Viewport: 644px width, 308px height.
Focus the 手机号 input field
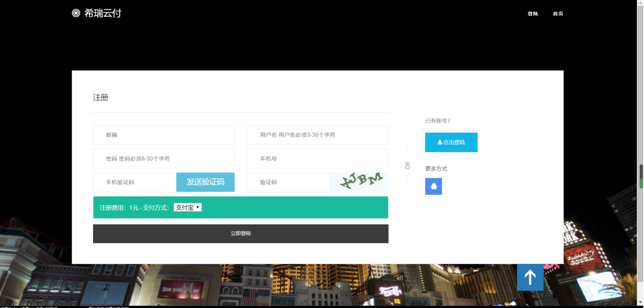(x=317, y=159)
